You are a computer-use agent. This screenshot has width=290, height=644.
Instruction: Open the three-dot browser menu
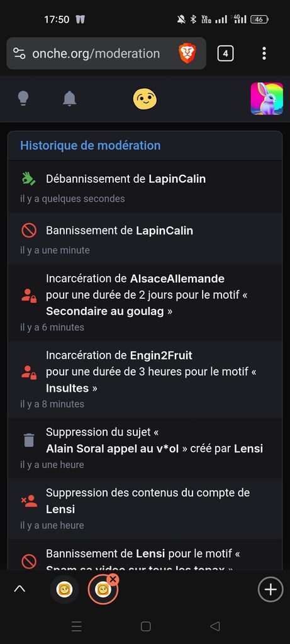(264, 53)
